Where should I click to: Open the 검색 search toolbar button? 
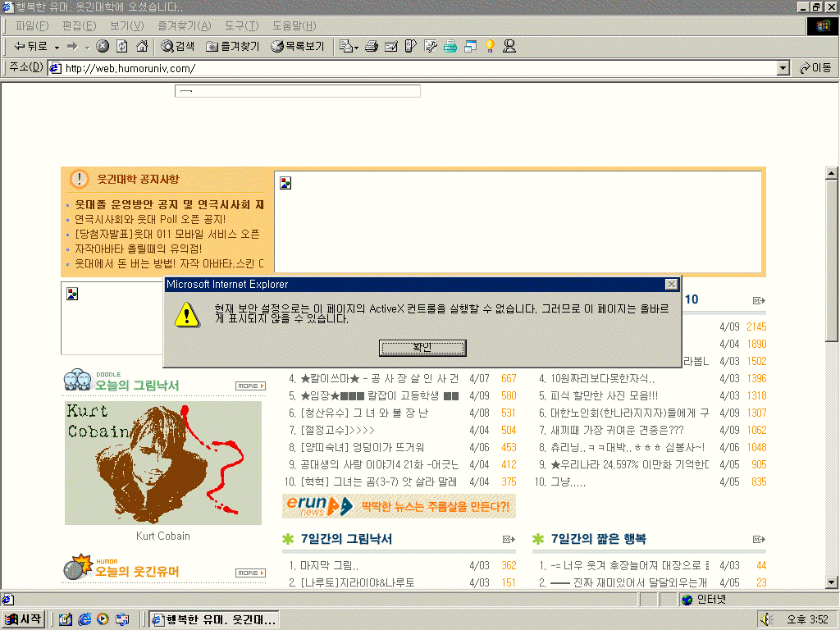tap(178, 47)
